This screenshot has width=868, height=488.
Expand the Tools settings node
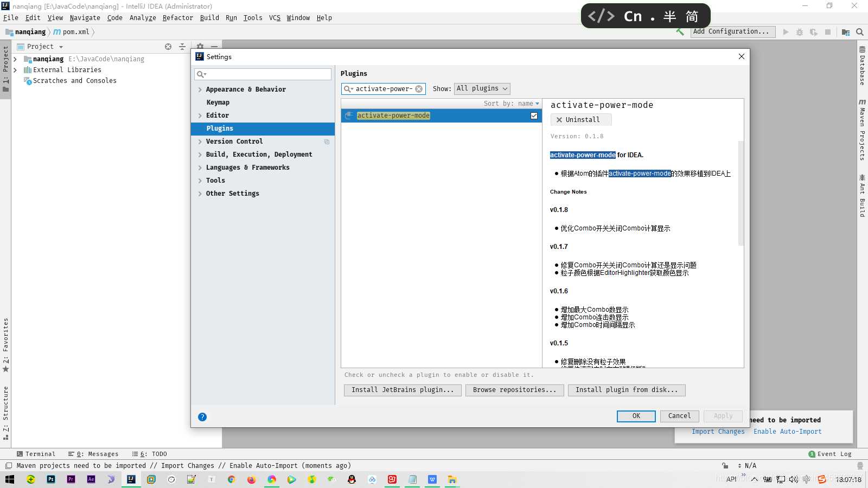click(200, 181)
